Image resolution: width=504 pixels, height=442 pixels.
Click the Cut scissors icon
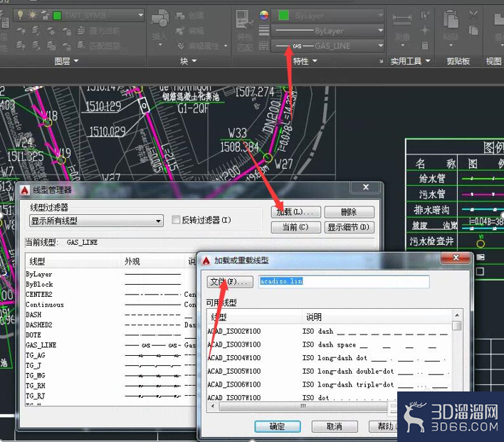(x=473, y=15)
